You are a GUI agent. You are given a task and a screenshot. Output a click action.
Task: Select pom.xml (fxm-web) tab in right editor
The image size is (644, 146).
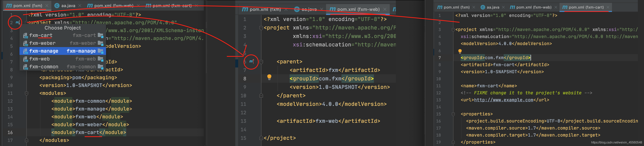pyautogui.click(x=533, y=7)
